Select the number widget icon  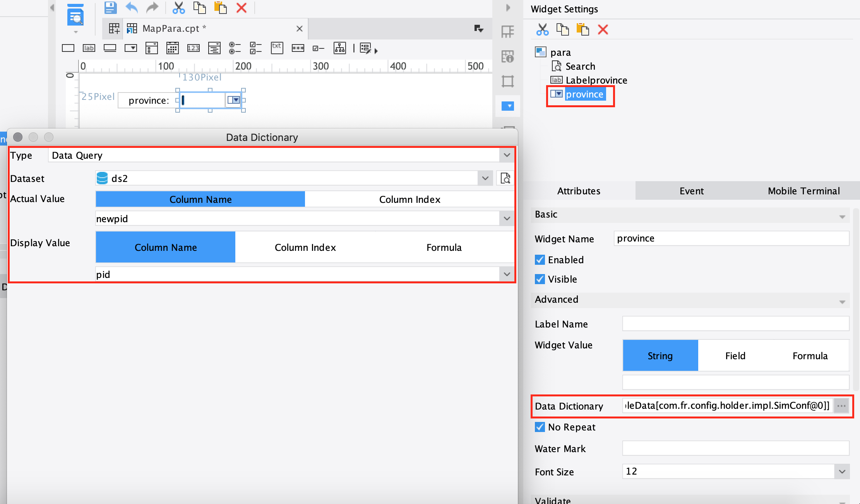coord(193,48)
